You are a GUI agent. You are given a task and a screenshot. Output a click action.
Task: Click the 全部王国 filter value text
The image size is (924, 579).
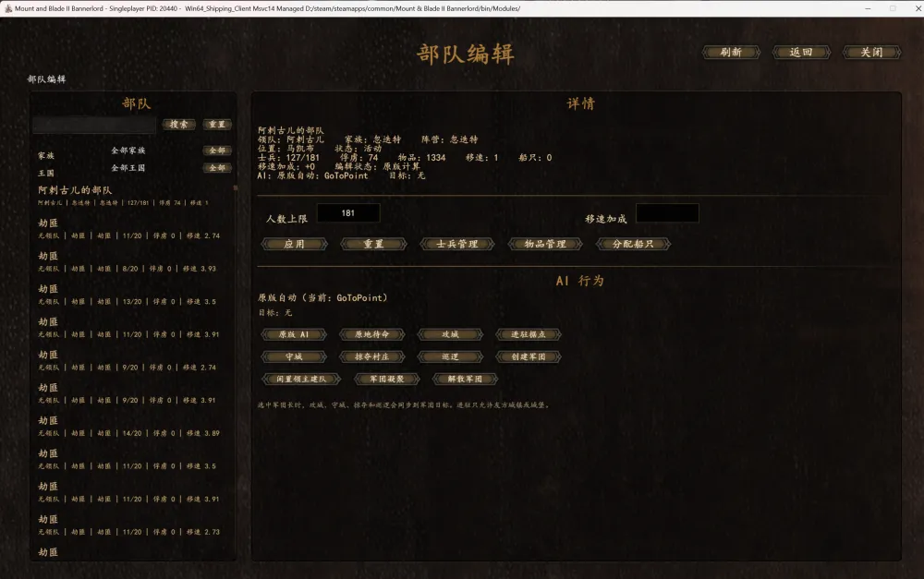pos(128,168)
